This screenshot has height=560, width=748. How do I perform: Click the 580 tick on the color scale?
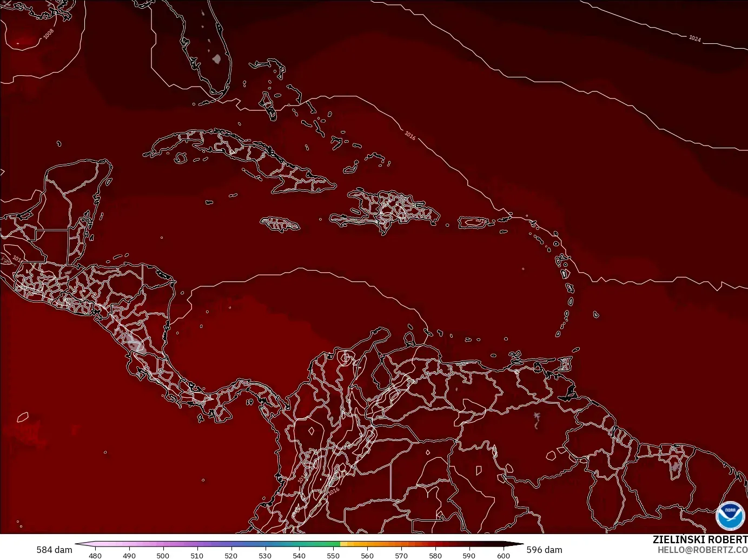[x=435, y=556]
